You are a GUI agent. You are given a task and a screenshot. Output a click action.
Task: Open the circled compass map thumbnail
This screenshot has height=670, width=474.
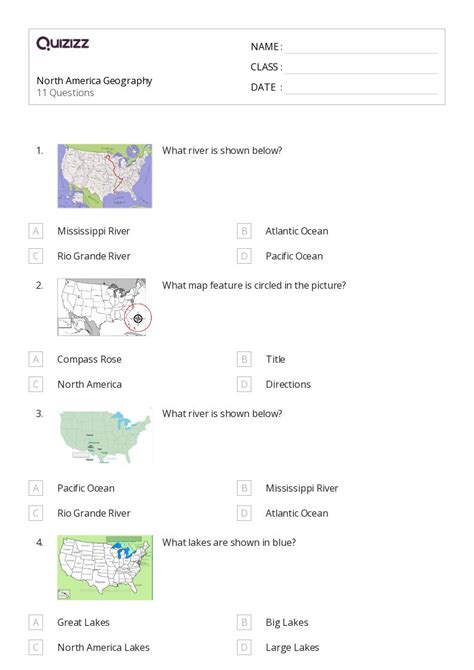click(105, 307)
